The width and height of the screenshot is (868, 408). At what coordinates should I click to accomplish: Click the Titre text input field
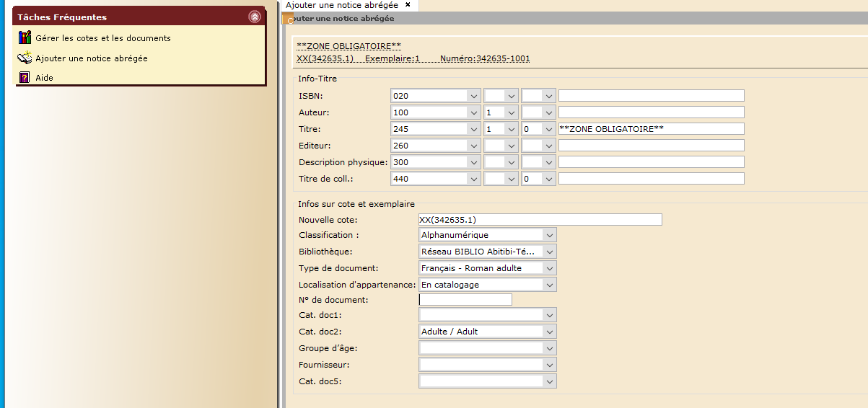(x=650, y=129)
